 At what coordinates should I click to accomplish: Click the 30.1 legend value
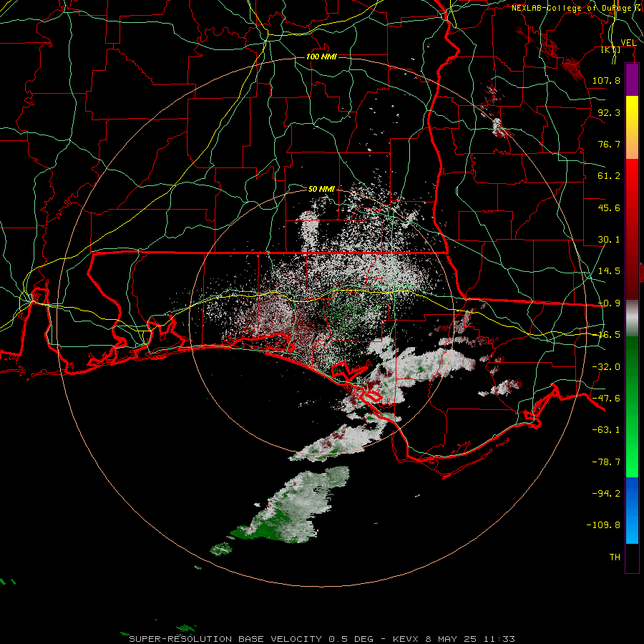[x=609, y=240]
